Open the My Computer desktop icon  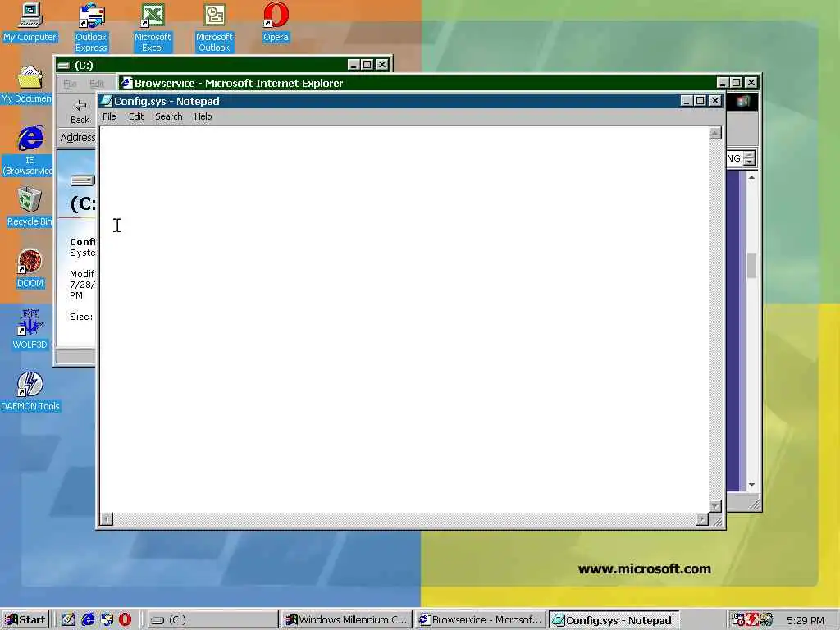click(x=30, y=22)
